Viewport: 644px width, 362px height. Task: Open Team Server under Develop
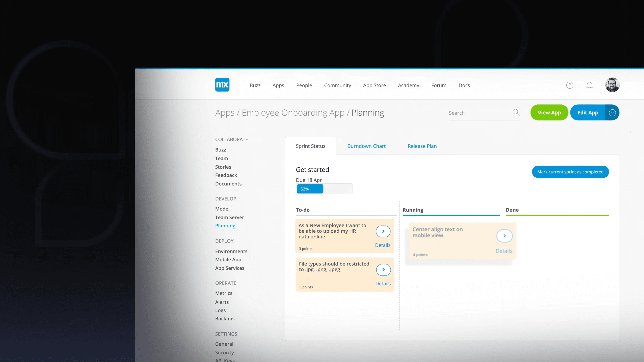tap(229, 217)
